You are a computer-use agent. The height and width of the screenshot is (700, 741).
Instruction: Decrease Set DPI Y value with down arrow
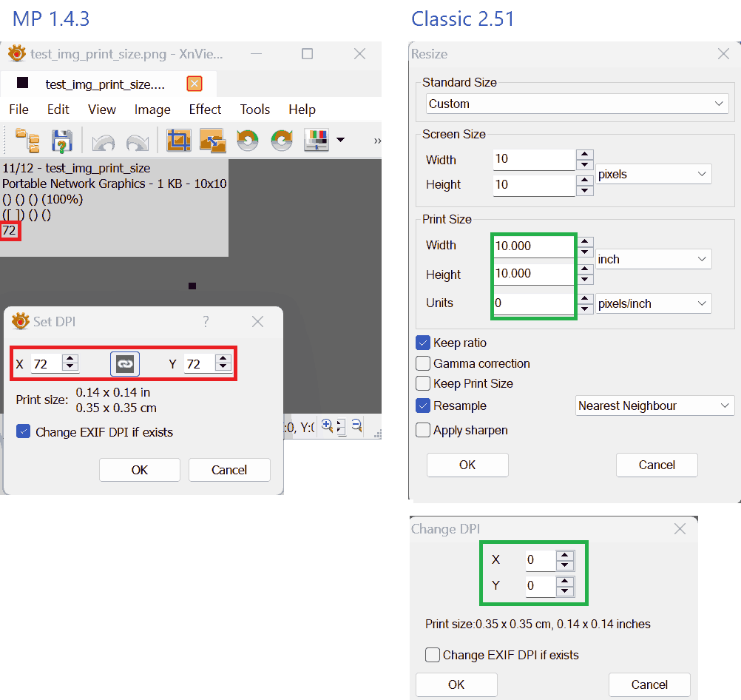click(223, 368)
